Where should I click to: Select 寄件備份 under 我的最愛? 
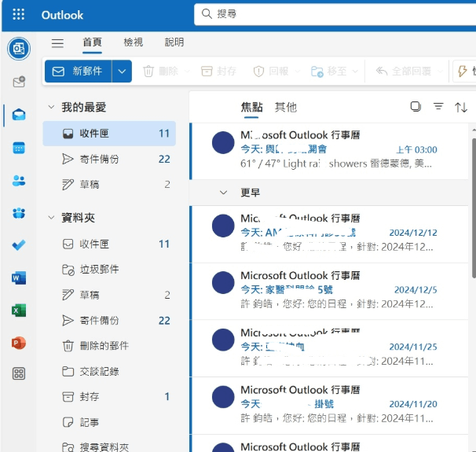109,159
